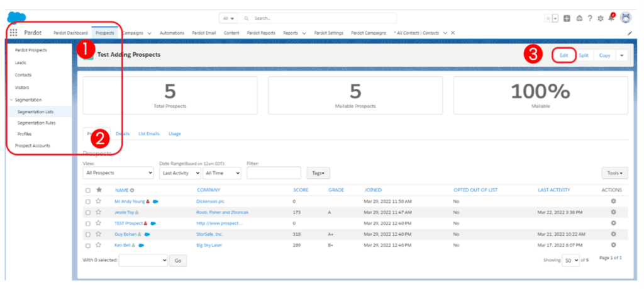Open the Pardot Dashboard tab

70,33
